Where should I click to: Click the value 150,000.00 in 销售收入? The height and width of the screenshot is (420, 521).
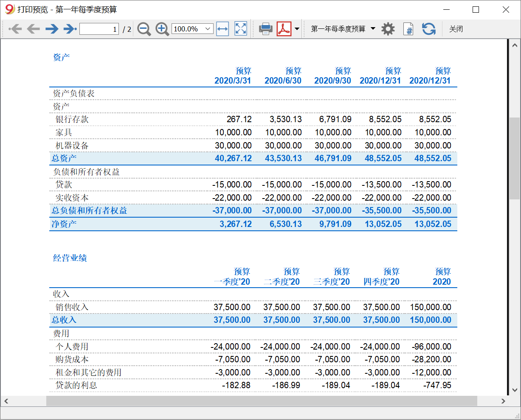(431, 307)
